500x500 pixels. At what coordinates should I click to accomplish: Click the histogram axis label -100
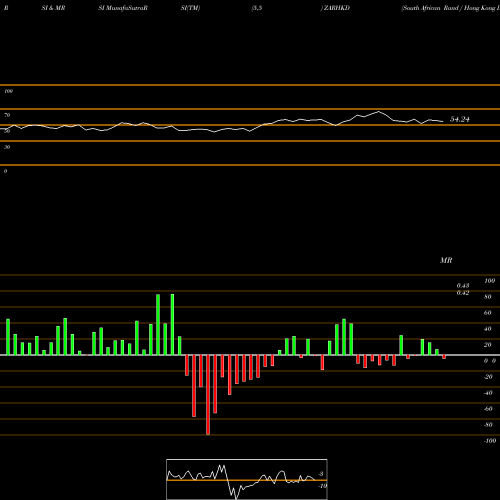coord(490,441)
